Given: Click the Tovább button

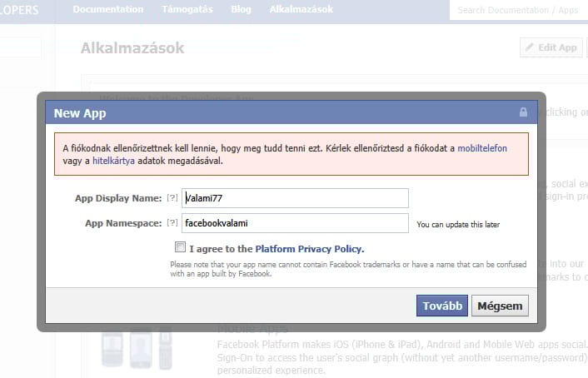Looking at the screenshot, I should point(441,306).
